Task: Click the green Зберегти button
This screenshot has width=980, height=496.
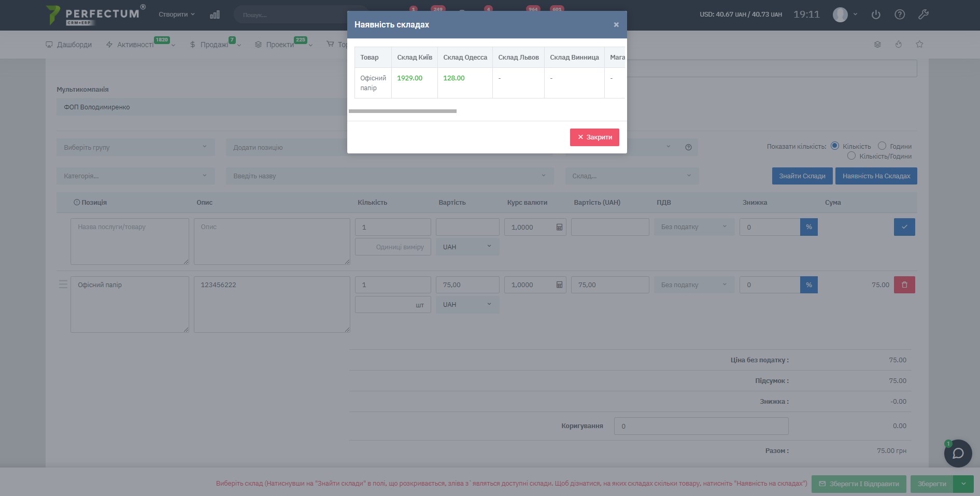Action: [x=932, y=484]
